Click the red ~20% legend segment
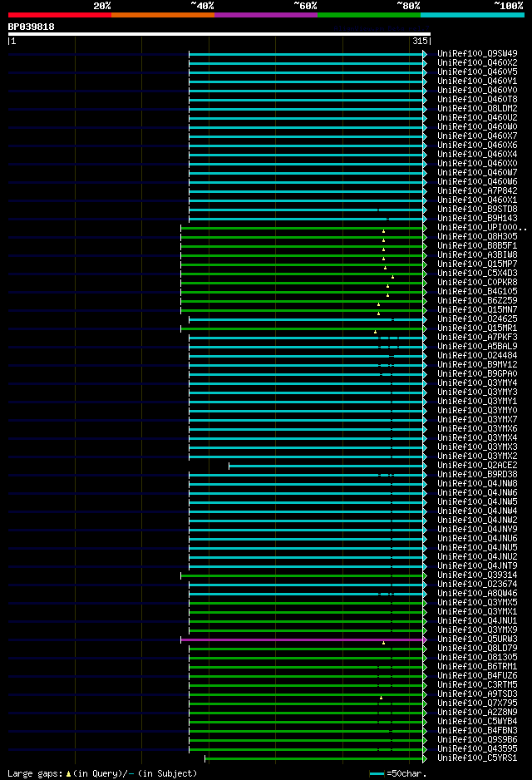Screen dimensions: 532x780 pos(60,15)
